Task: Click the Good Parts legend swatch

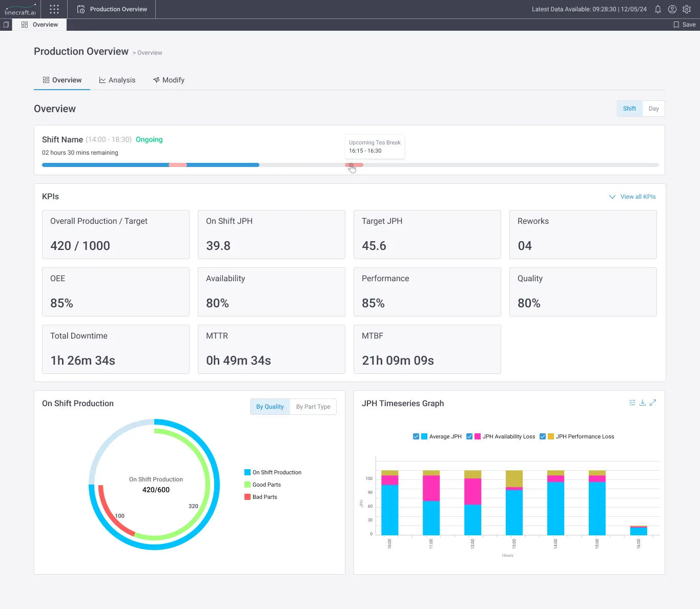Action: 248,485
